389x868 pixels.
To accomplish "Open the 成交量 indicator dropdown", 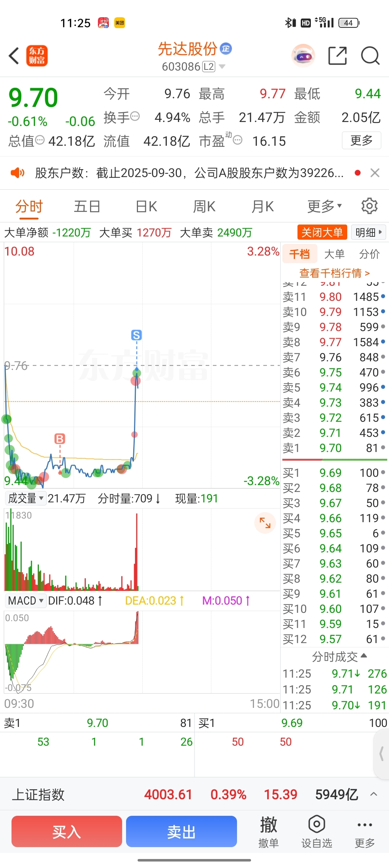I will [x=26, y=498].
